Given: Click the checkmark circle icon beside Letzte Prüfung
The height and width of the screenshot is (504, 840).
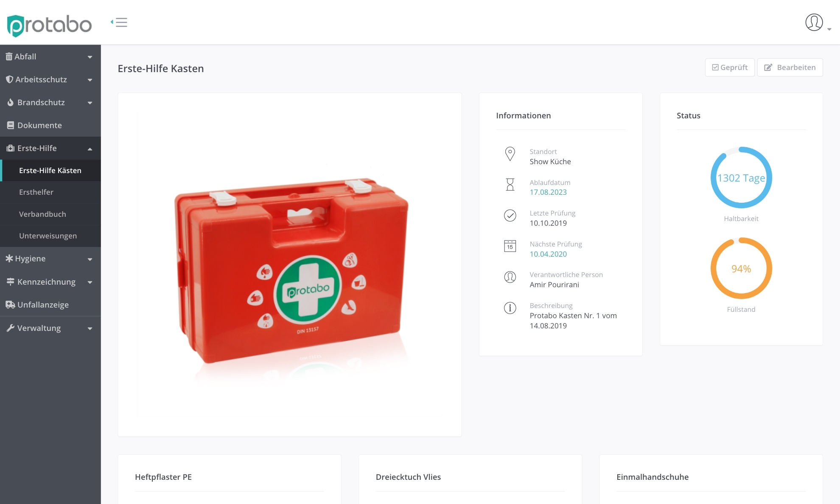Looking at the screenshot, I should pos(510,216).
